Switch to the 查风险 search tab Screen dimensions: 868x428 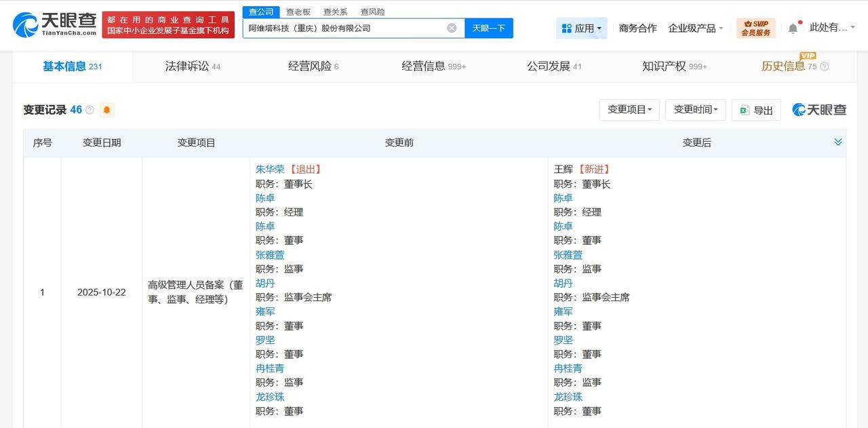tap(372, 12)
